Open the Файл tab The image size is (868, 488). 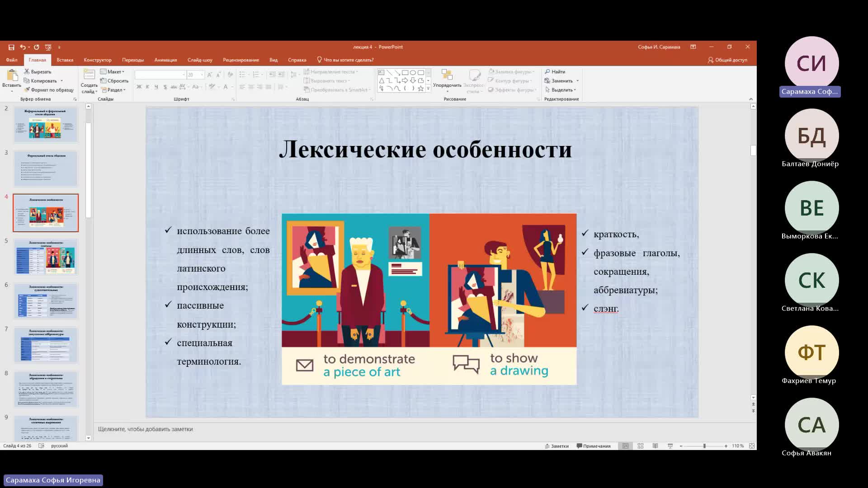[x=12, y=60]
